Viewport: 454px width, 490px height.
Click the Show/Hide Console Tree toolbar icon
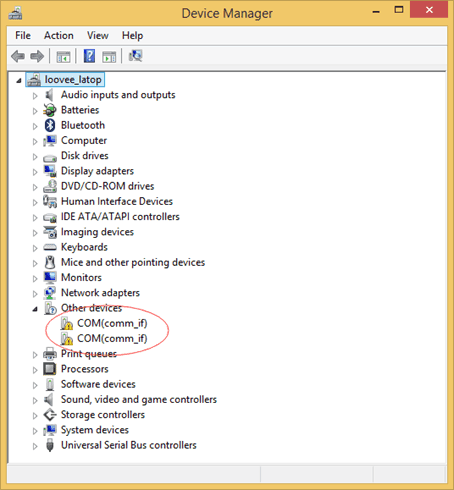[63, 57]
